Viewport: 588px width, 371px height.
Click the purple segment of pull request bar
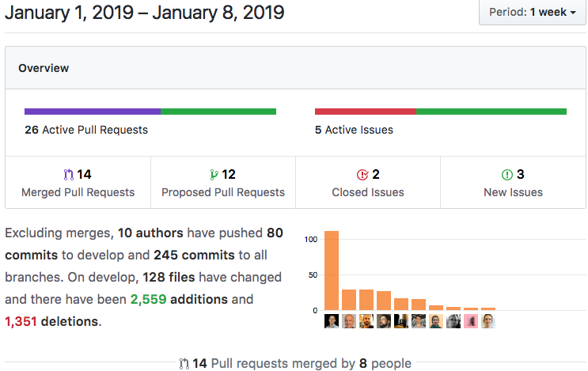point(93,112)
